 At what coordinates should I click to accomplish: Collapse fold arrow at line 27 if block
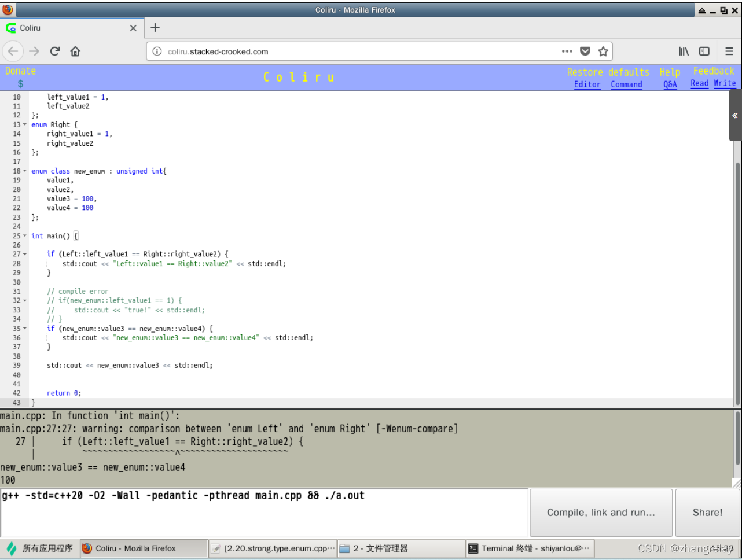point(25,255)
